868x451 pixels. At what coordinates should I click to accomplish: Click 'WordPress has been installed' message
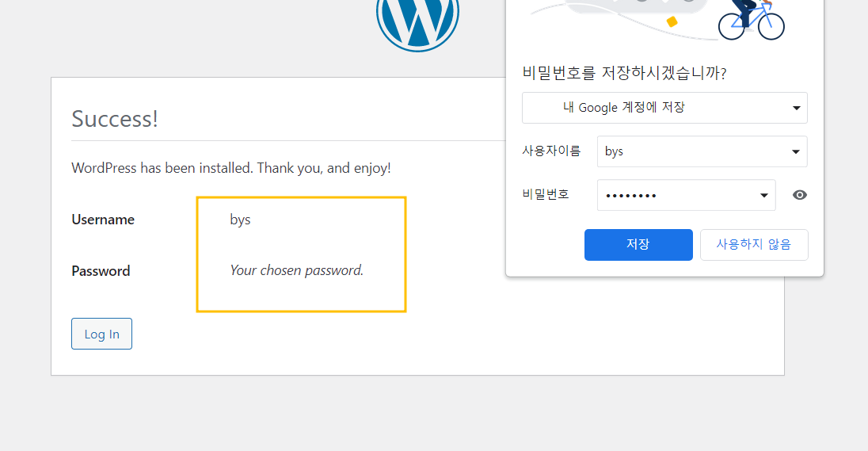click(230, 169)
